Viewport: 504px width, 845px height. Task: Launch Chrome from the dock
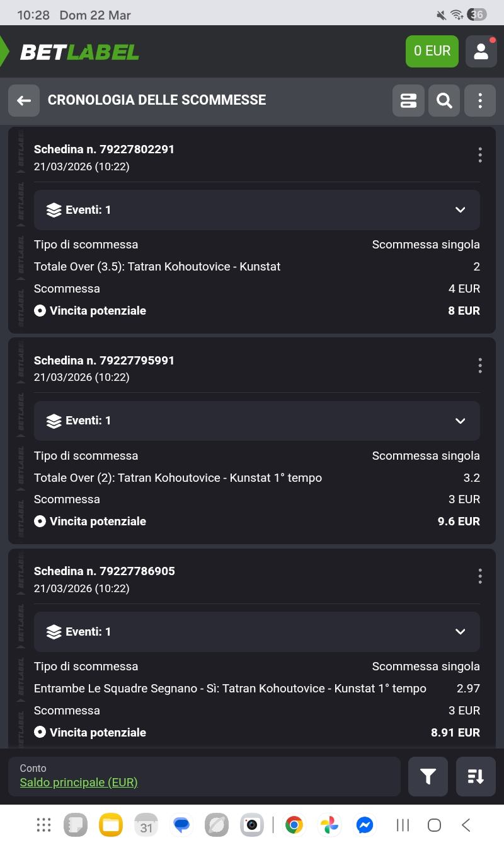click(294, 825)
